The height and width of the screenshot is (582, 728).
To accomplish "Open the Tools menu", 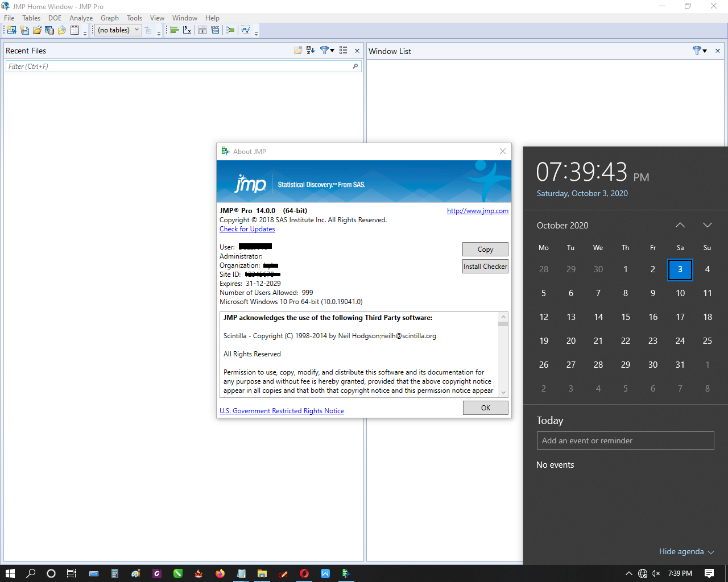I will (135, 18).
